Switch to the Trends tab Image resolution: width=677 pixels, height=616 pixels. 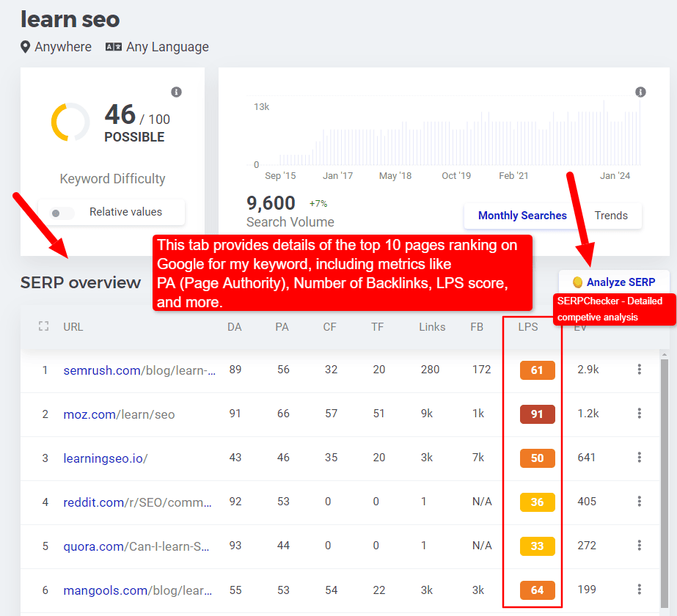(x=610, y=216)
